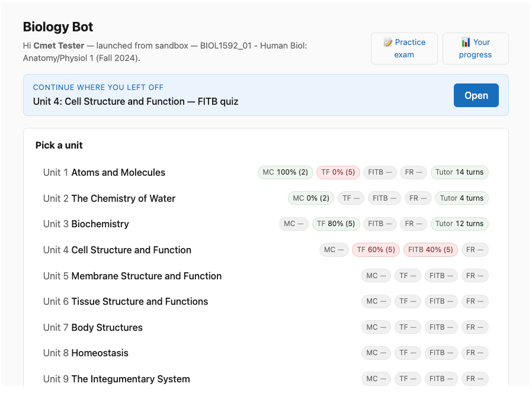Click Unit 3 MC badge
This screenshot has width=532, height=393.
[x=294, y=224]
